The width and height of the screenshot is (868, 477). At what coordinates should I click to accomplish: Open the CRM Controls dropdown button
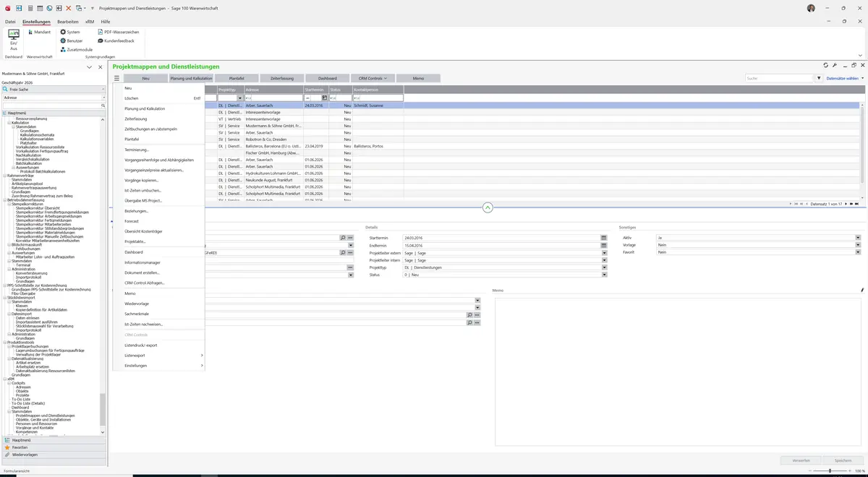click(x=373, y=78)
